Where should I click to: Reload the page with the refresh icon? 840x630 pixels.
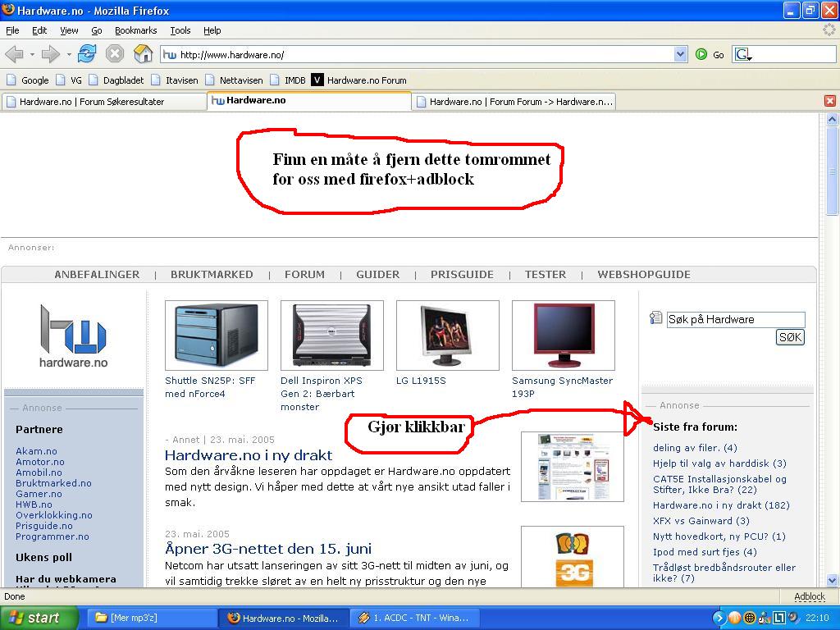pos(87,54)
